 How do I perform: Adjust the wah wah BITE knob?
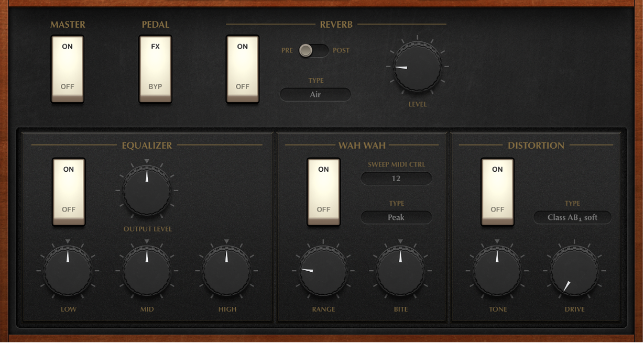click(x=400, y=271)
